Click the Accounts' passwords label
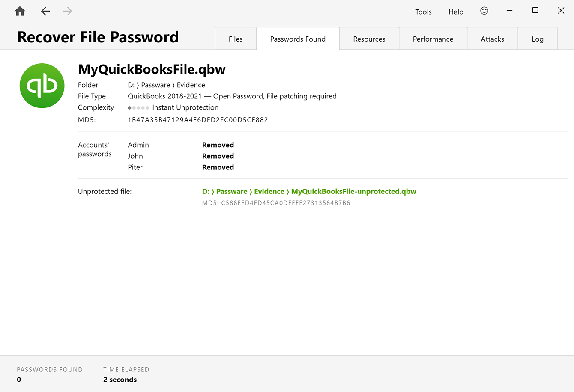Image resolution: width=574 pixels, height=392 pixels. (x=95, y=149)
